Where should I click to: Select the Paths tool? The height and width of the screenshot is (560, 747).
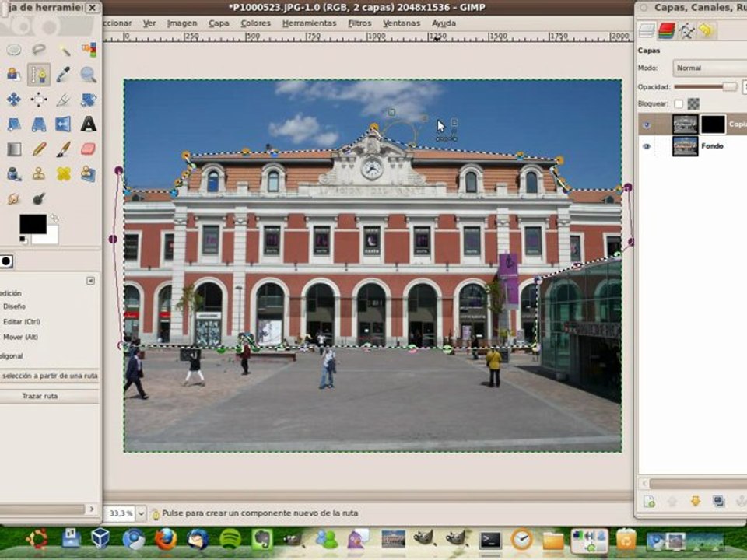39,75
